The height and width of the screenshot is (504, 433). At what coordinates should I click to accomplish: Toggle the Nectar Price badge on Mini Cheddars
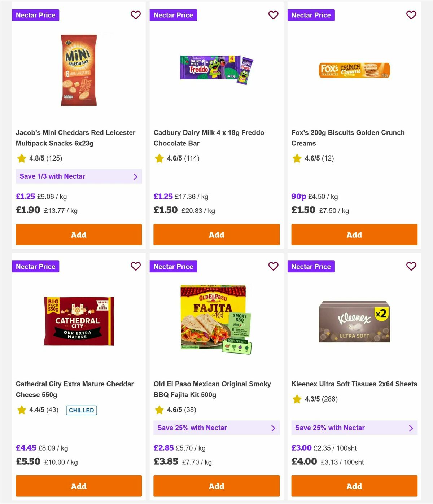[35, 15]
